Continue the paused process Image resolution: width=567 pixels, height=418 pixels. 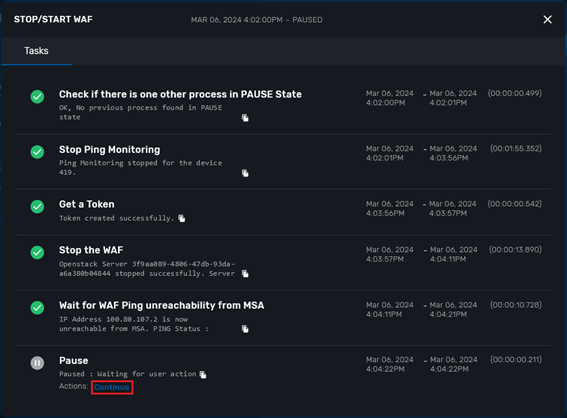(112, 387)
